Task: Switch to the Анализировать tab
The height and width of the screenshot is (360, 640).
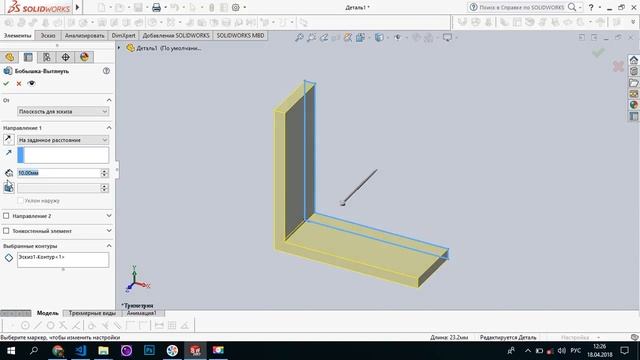Action: pyautogui.click(x=84, y=36)
